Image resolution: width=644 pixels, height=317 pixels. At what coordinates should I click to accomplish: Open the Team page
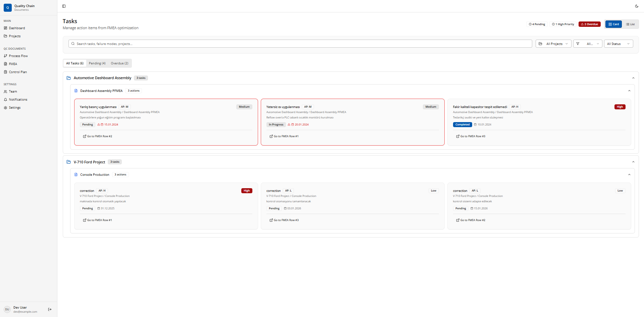click(x=13, y=91)
